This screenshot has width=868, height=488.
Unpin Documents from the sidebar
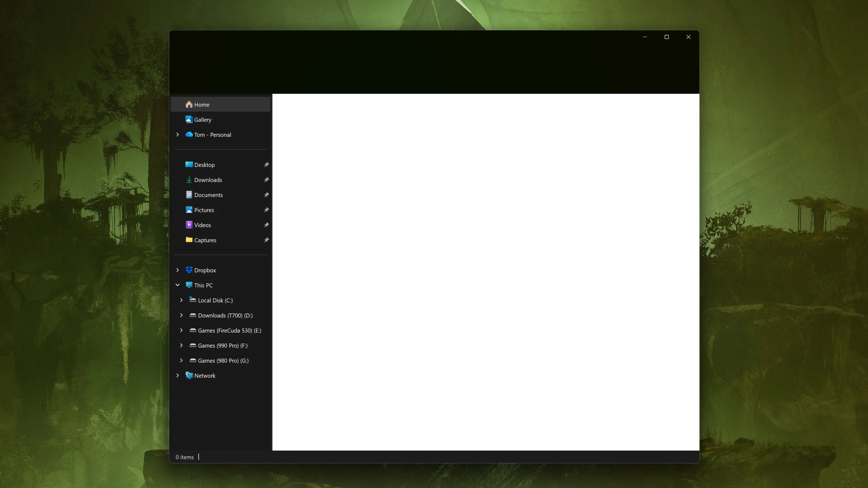266,195
